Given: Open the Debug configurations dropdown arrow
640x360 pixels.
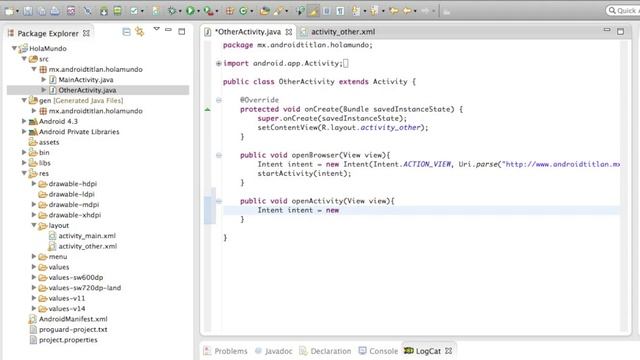Looking at the screenshot, I should (180, 11).
